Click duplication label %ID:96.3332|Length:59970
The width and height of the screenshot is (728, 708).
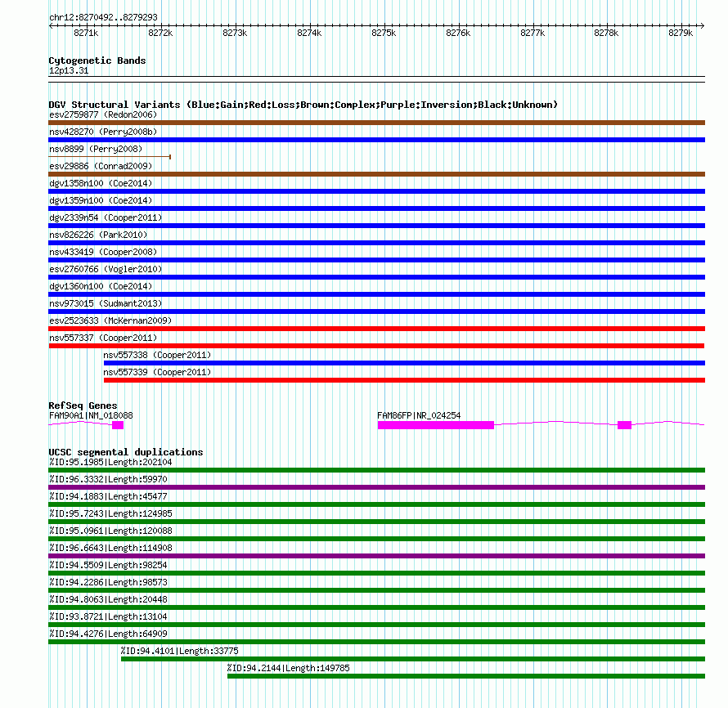pos(108,479)
